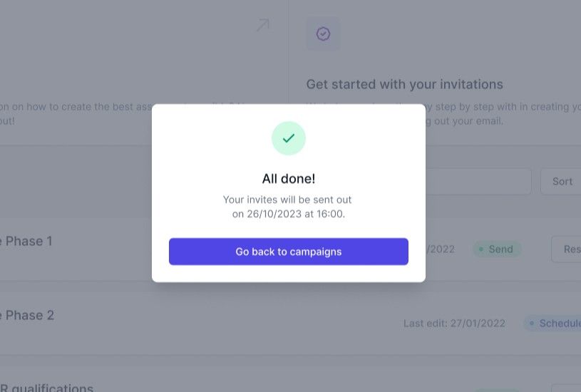The width and height of the screenshot is (581, 392).
Task: Click the invites send date message text
Action: click(x=288, y=207)
